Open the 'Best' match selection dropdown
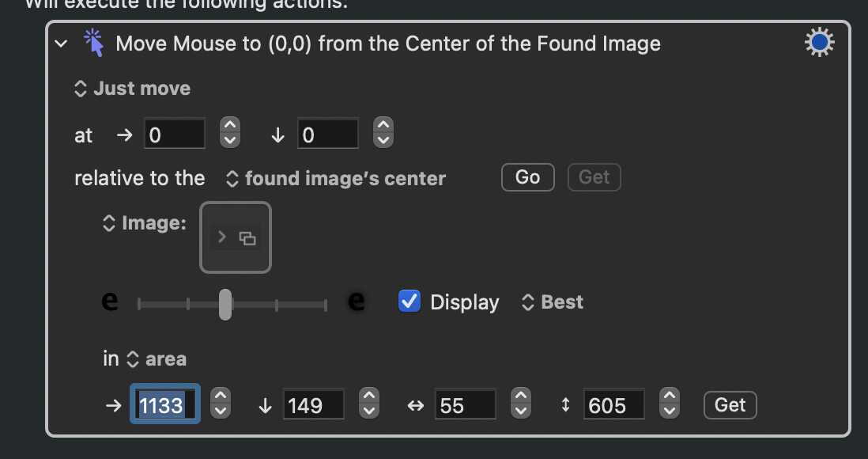 pyautogui.click(x=553, y=302)
